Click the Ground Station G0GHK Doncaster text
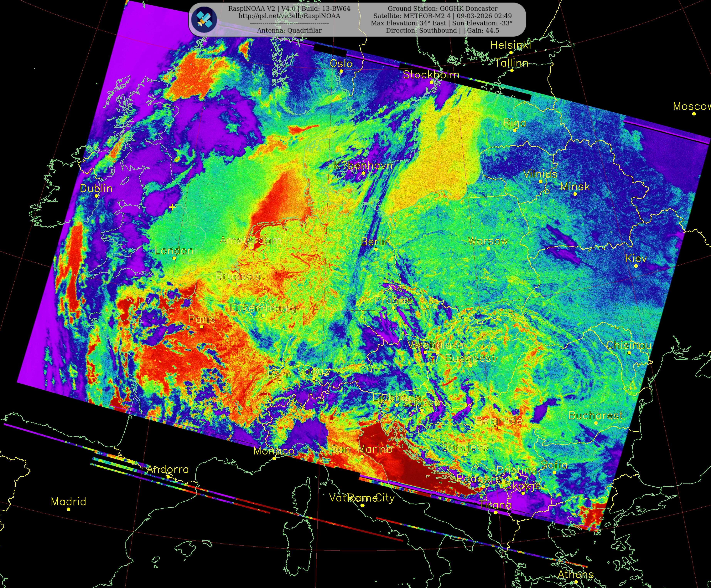Screen dimensions: 711x588 click(443, 8)
